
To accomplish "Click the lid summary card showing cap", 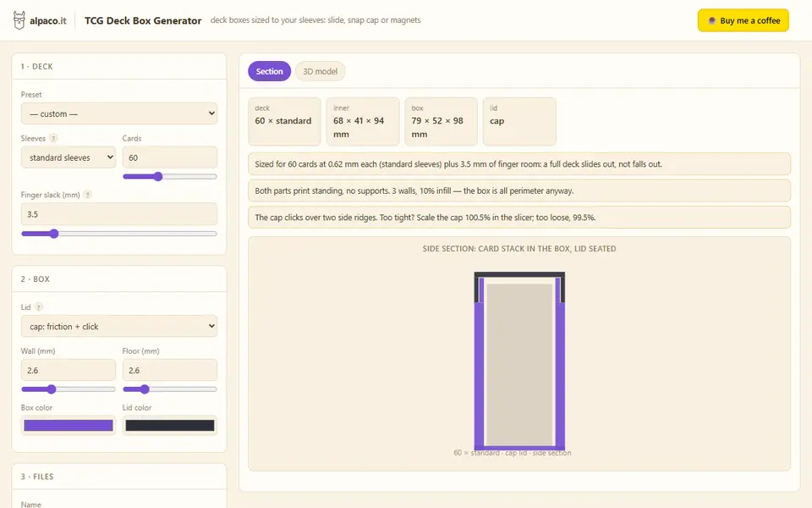I will 519,121.
